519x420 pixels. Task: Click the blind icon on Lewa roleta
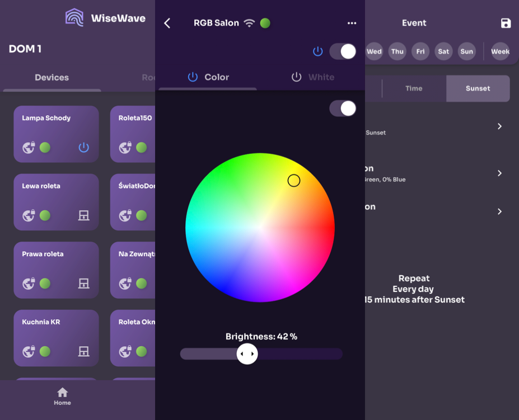click(x=83, y=215)
